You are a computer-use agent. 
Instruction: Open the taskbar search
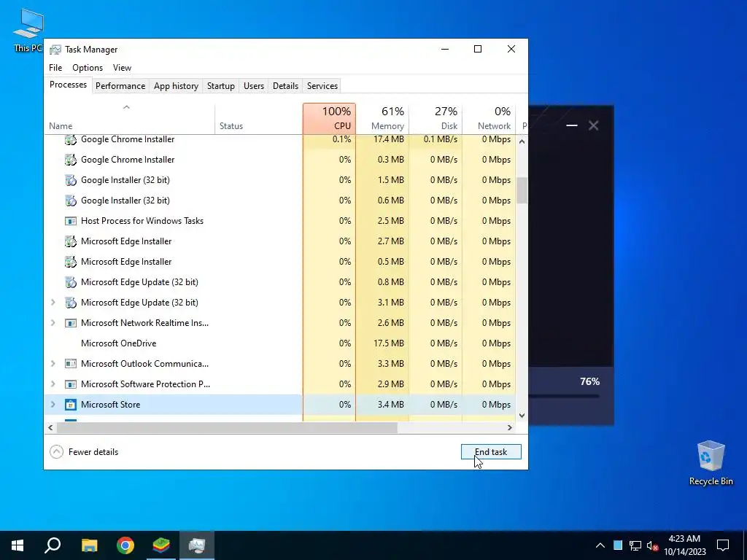coord(53,545)
